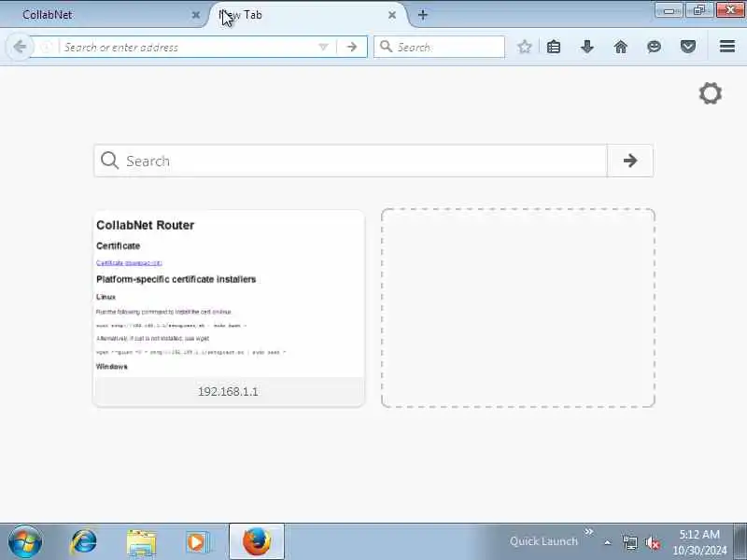Show hidden tray icons arrow

click(608, 542)
